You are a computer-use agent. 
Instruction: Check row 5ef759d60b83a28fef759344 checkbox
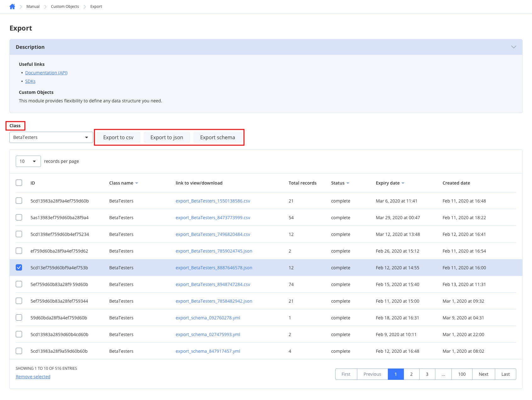pyautogui.click(x=19, y=301)
